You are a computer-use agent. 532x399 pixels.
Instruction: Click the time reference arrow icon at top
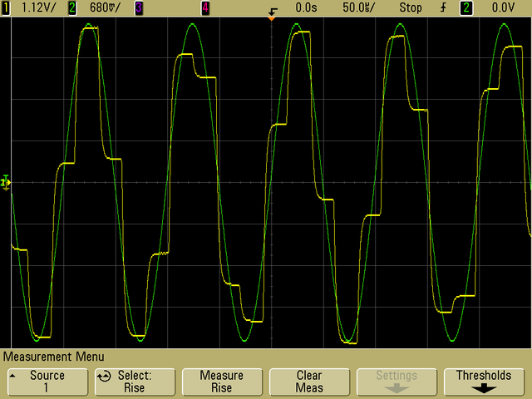273,12
